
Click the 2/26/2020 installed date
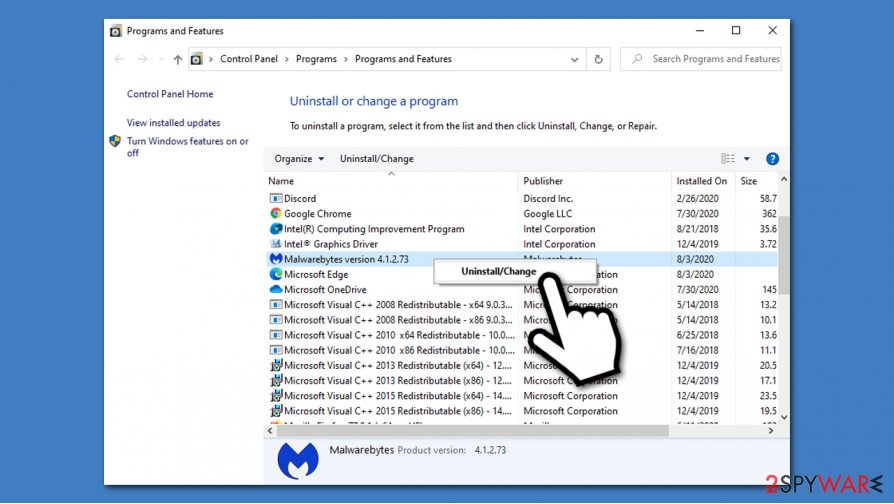click(x=697, y=198)
